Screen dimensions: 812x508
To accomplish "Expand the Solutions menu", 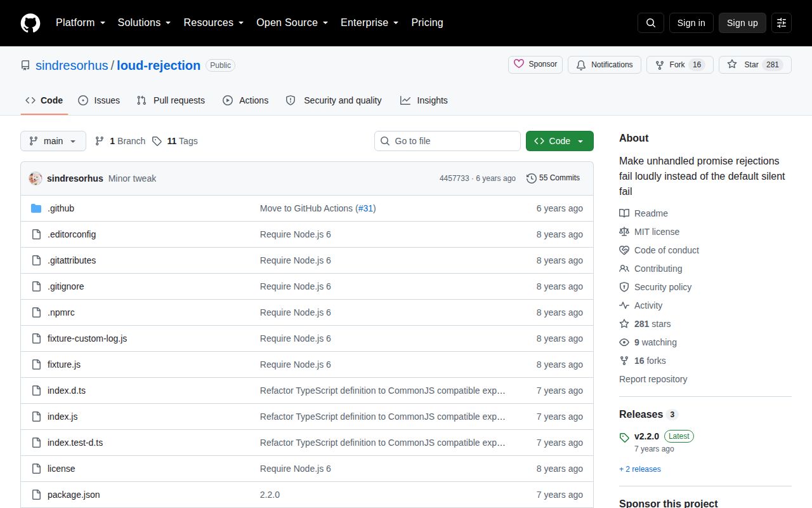I will [x=144, y=23].
